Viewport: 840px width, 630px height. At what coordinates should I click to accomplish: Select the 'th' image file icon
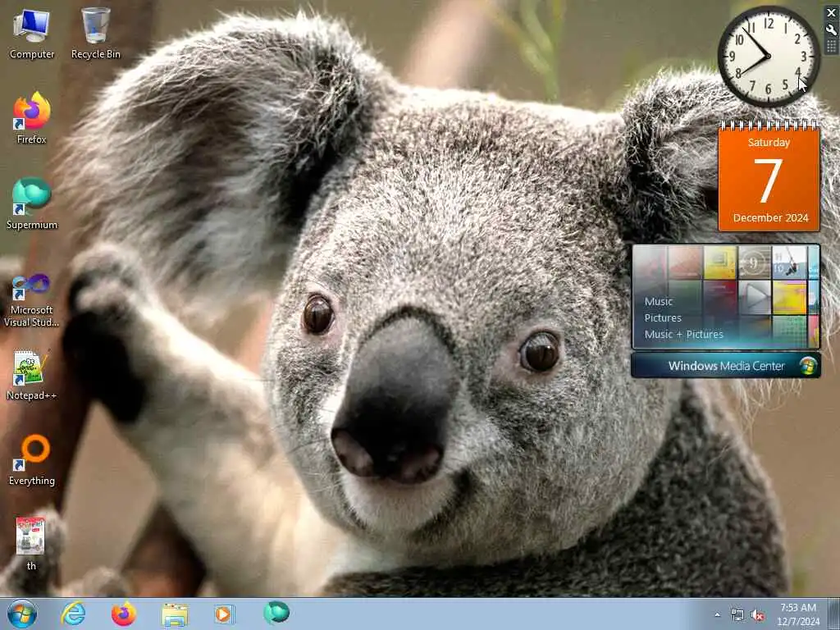(31, 544)
